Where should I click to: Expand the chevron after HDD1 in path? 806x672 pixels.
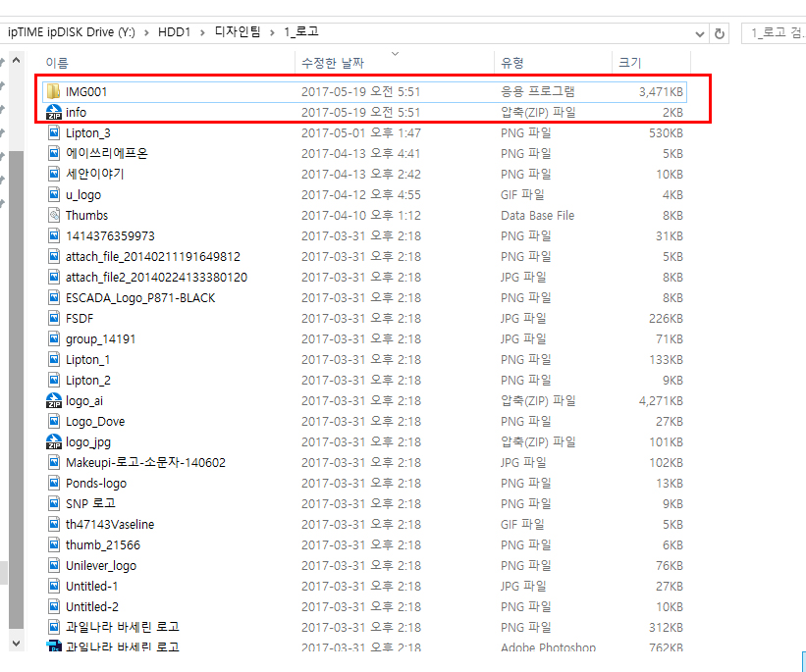coord(202,33)
